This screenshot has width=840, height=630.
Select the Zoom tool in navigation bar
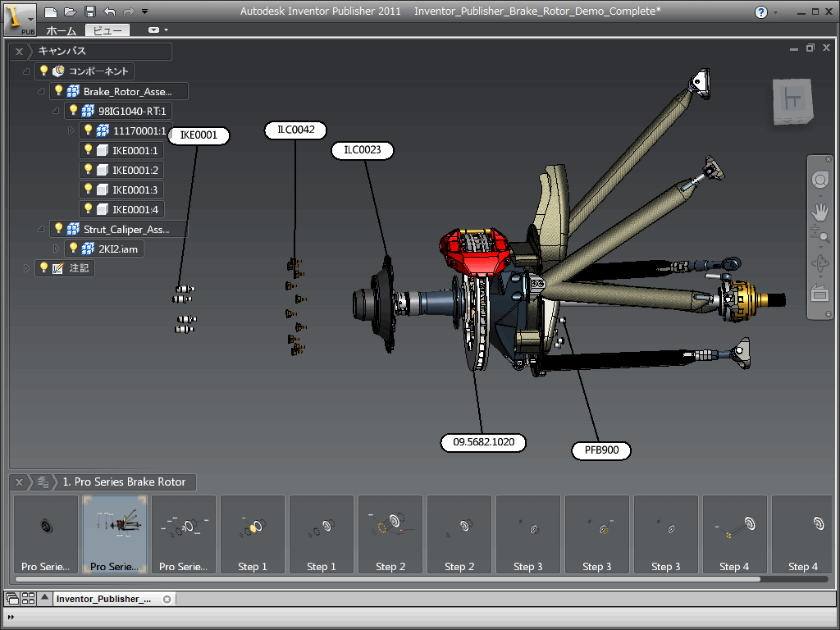[819, 234]
